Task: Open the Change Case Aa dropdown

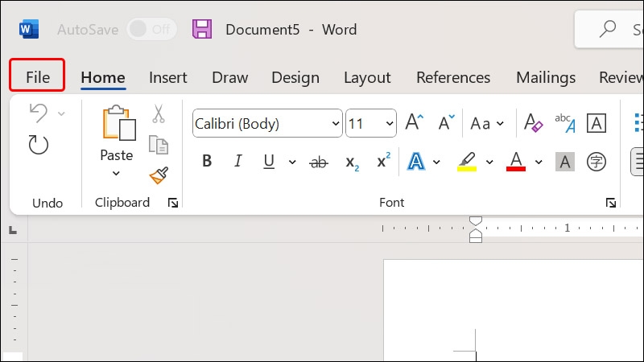Action: [x=487, y=123]
